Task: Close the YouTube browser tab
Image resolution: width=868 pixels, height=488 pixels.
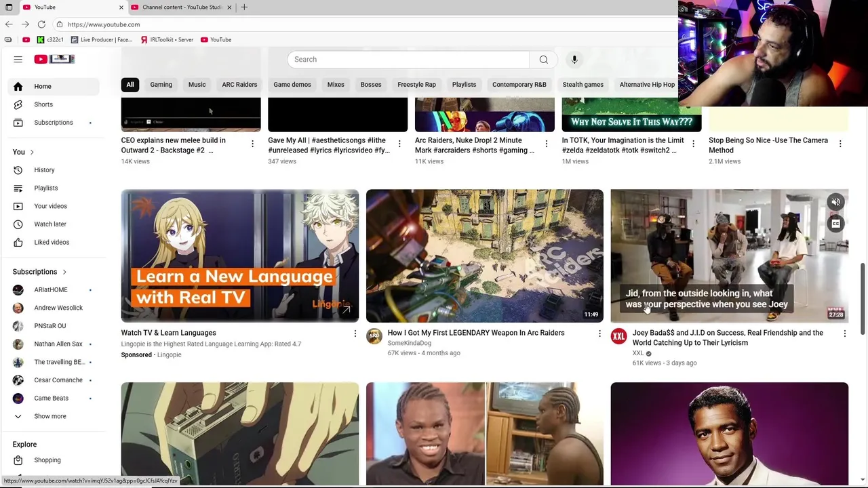Action: pos(121,7)
